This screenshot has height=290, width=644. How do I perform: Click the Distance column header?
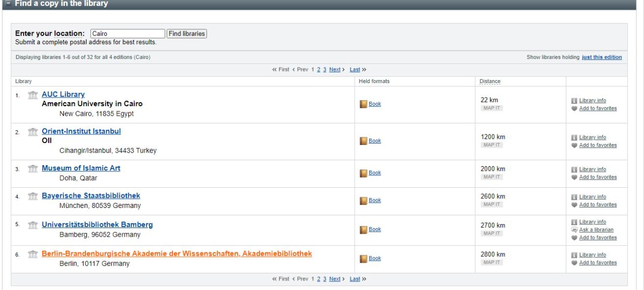(x=490, y=82)
